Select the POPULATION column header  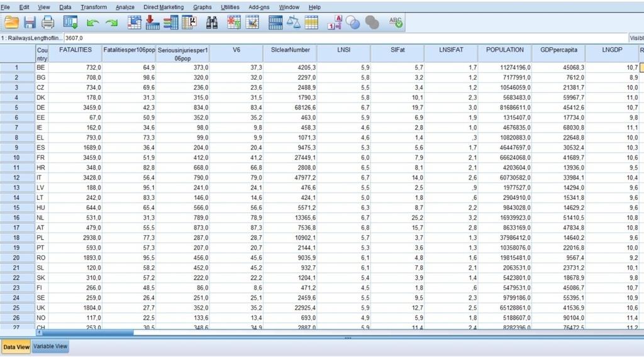(505, 54)
